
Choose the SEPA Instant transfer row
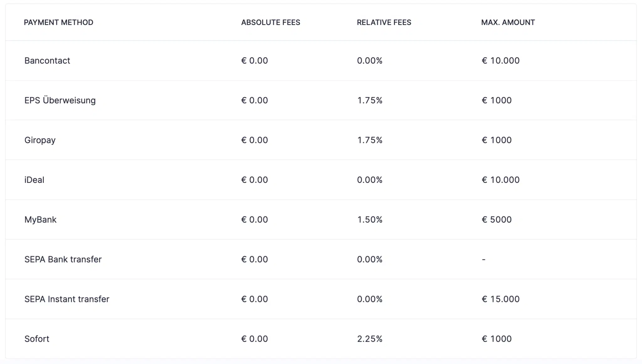click(x=321, y=299)
